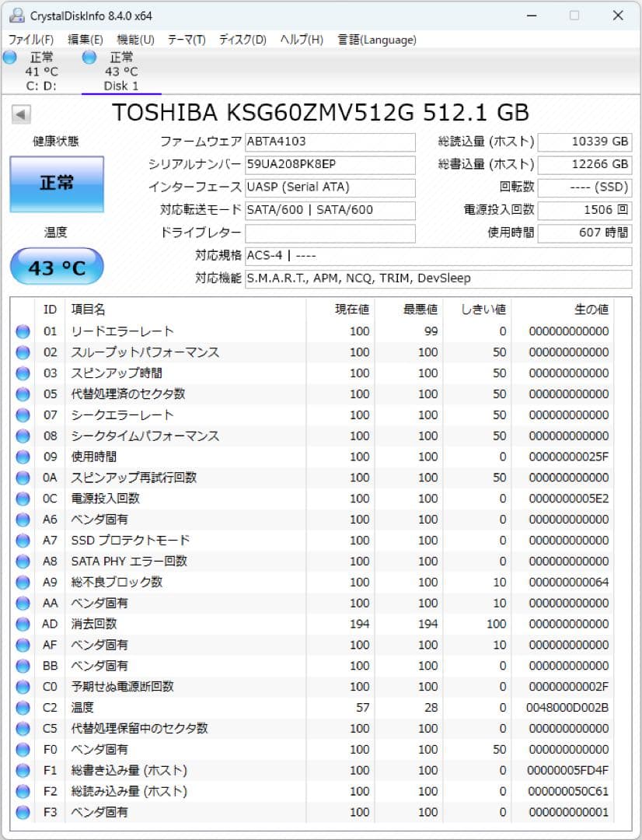Select the 総不良ブロック数 row name
Image resolution: width=642 pixels, height=840 pixels.
point(117,583)
